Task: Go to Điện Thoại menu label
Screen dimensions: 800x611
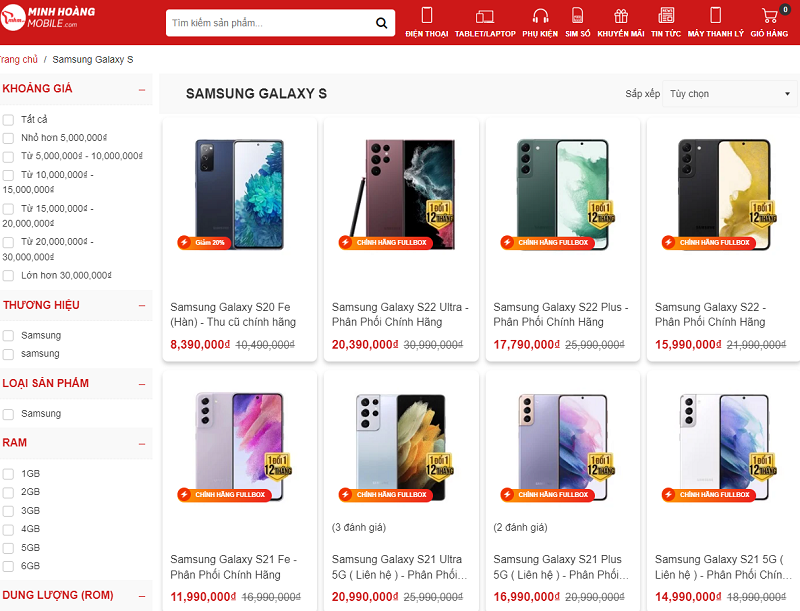Action: [x=427, y=34]
